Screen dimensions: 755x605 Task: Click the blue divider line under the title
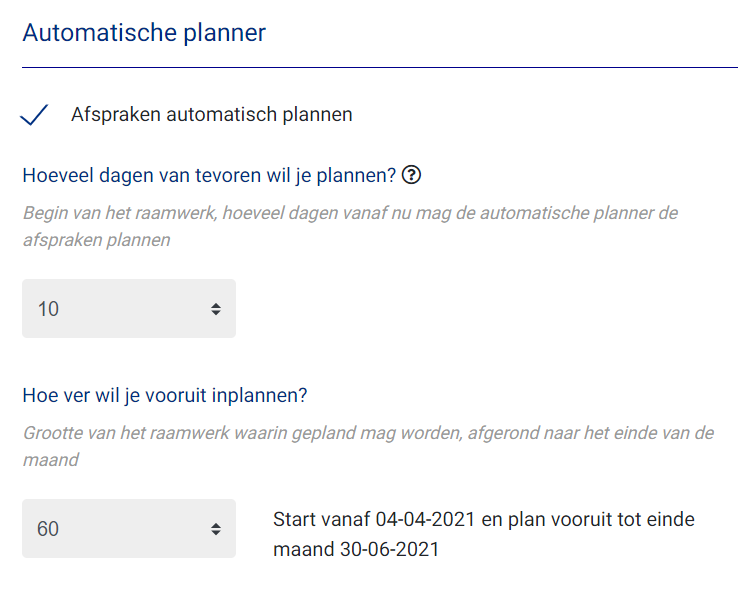click(x=380, y=67)
